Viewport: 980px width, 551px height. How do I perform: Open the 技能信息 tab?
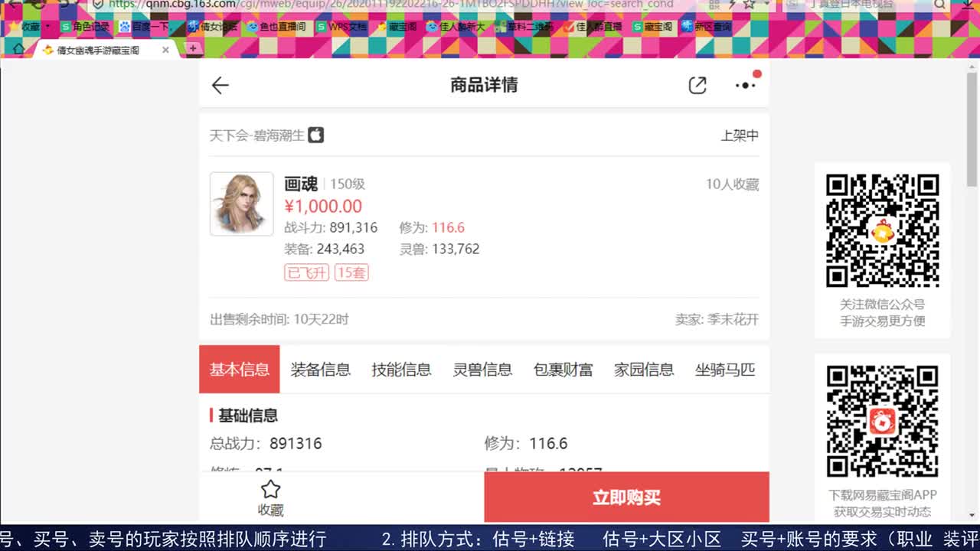tap(401, 370)
